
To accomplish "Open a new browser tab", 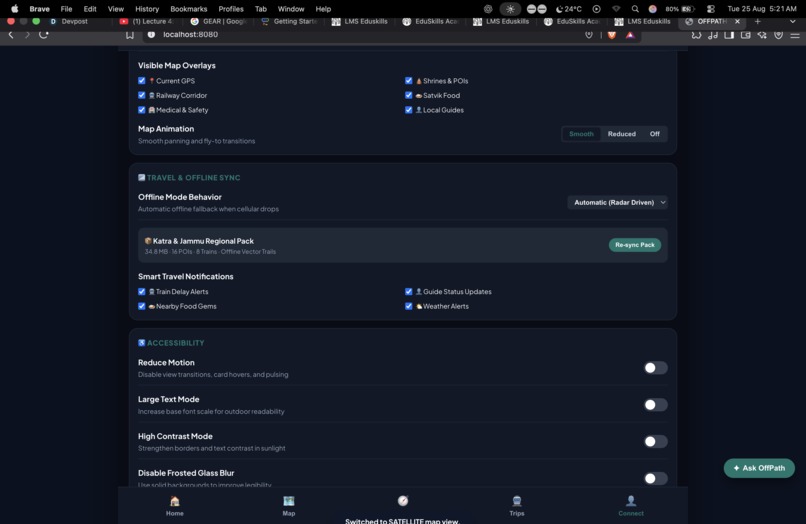I will pos(757,21).
